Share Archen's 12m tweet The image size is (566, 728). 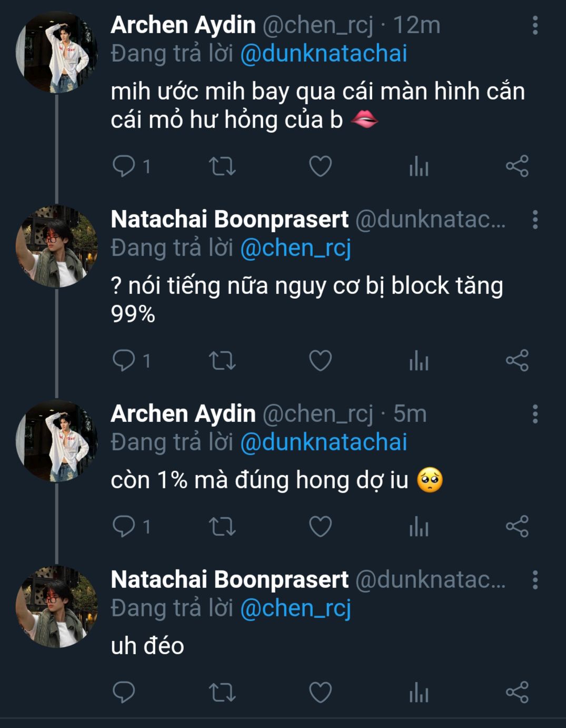click(517, 166)
